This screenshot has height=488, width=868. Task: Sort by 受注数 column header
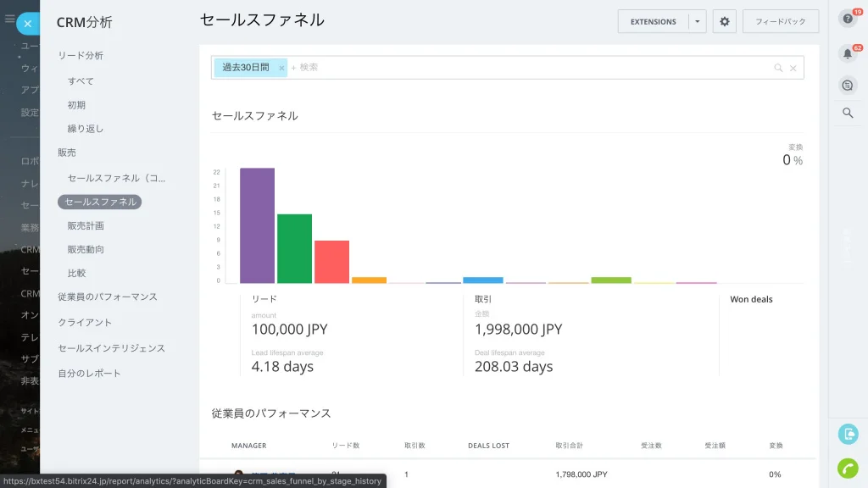651,446
